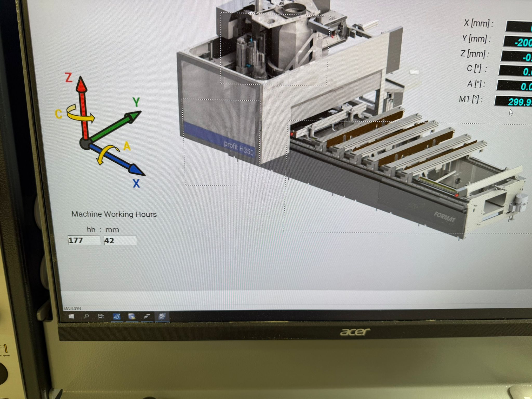Select the machining head hotspot region
532x399 pixels.
pos(274,49)
